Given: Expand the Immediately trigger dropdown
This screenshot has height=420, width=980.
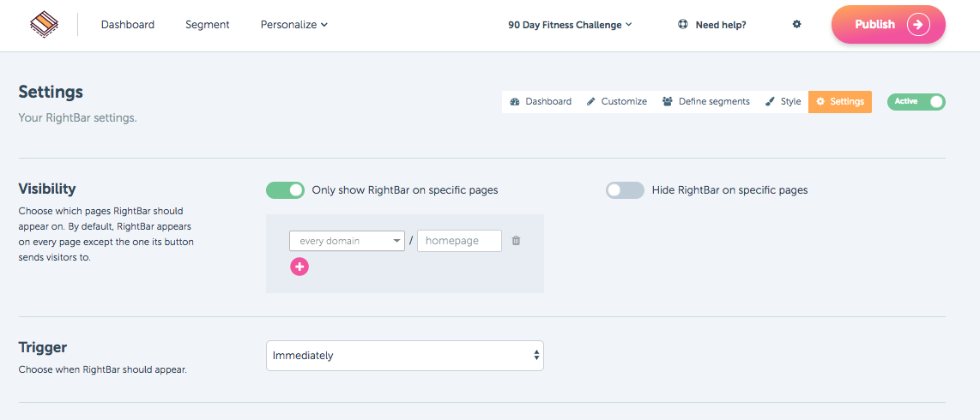Looking at the screenshot, I should pos(405,356).
